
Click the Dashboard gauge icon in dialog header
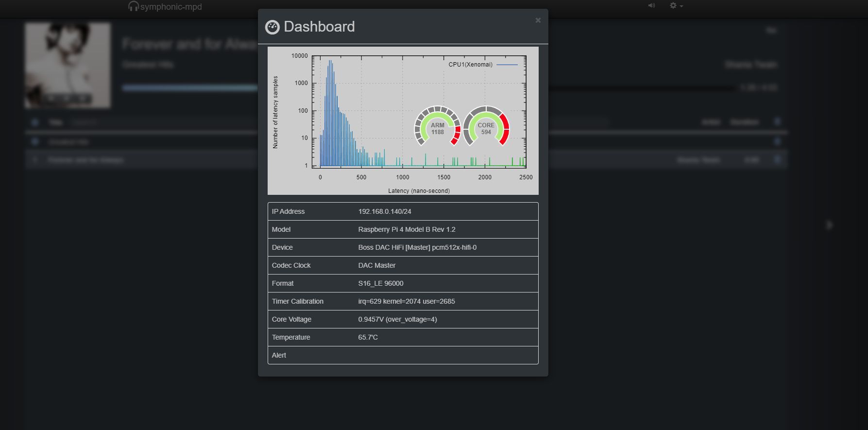[x=272, y=27]
